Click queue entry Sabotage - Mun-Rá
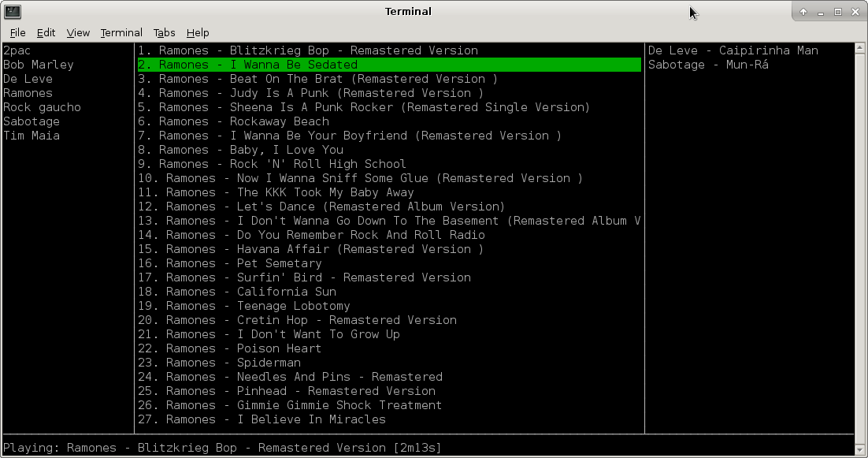 click(708, 65)
